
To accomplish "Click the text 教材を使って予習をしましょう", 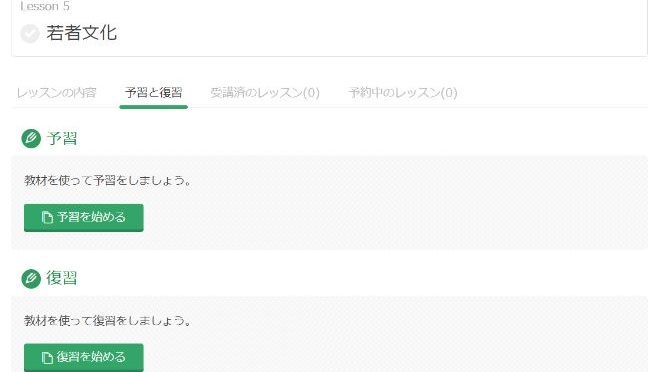I will (105, 181).
